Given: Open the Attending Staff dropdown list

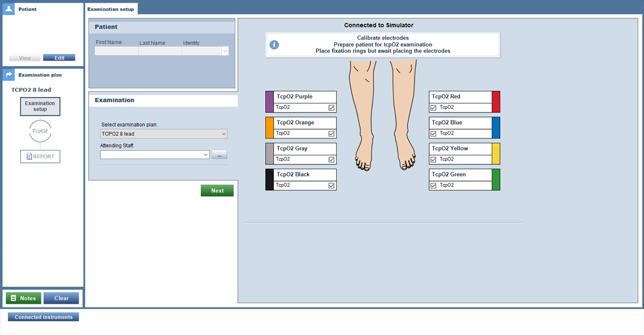Looking at the screenshot, I should tap(155, 155).
